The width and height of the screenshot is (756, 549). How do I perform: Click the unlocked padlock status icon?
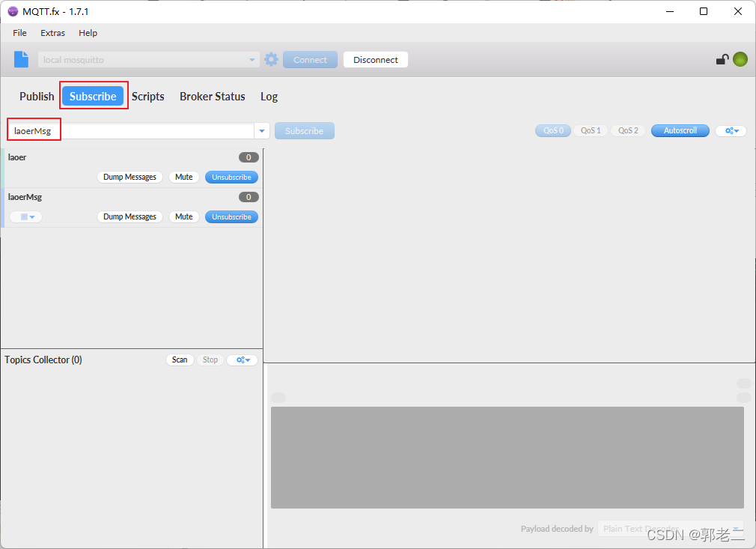(x=722, y=59)
